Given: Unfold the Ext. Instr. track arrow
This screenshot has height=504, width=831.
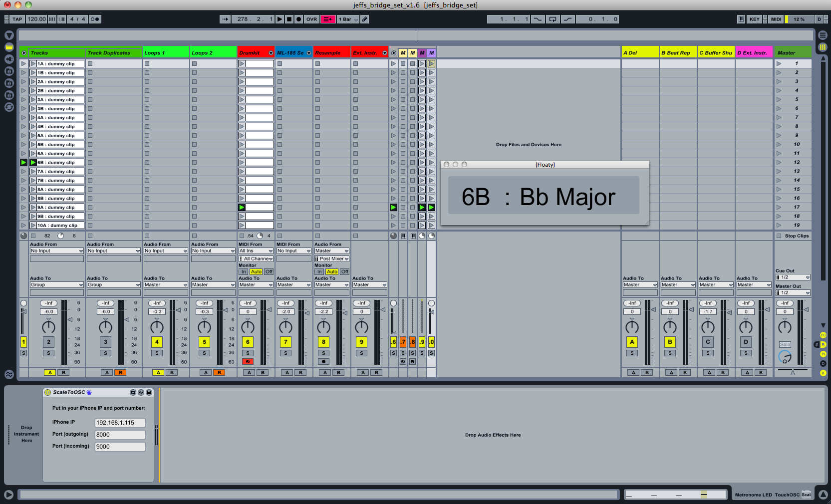Looking at the screenshot, I should click(x=385, y=53).
